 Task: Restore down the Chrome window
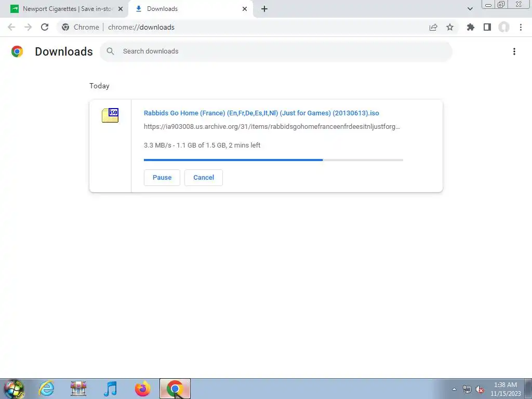501,5
